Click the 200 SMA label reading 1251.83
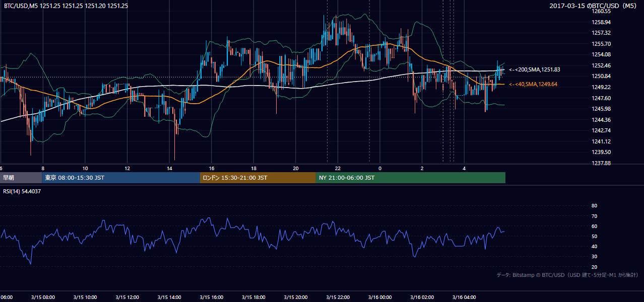 [x=535, y=69]
